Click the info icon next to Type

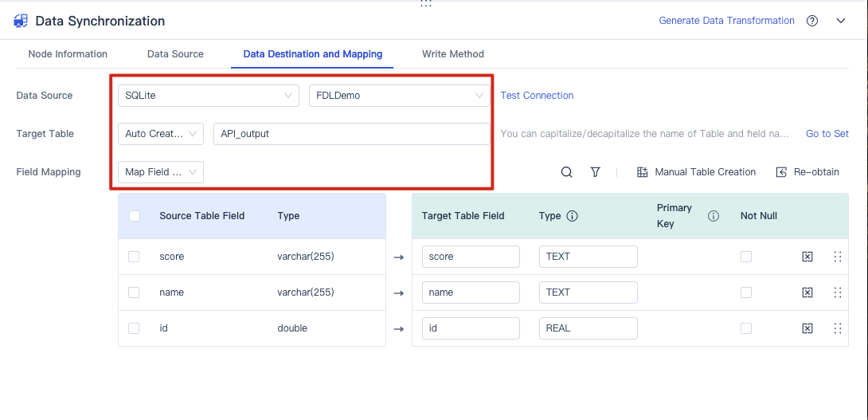point(573,216)
